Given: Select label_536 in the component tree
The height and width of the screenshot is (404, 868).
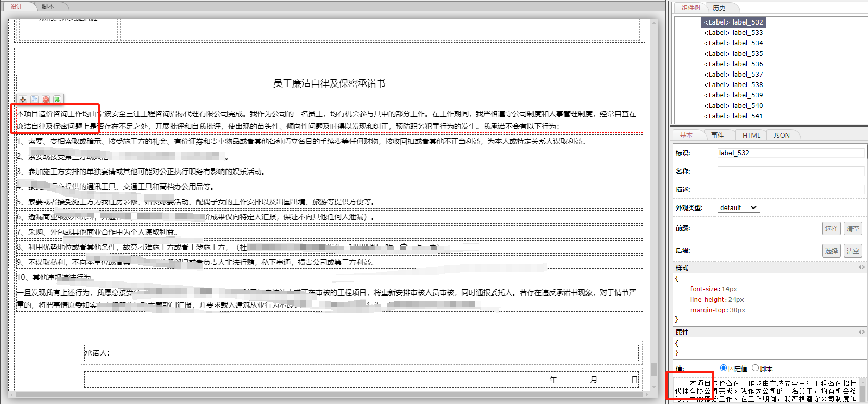Looking at the screenshot, I should coord(733,64).
